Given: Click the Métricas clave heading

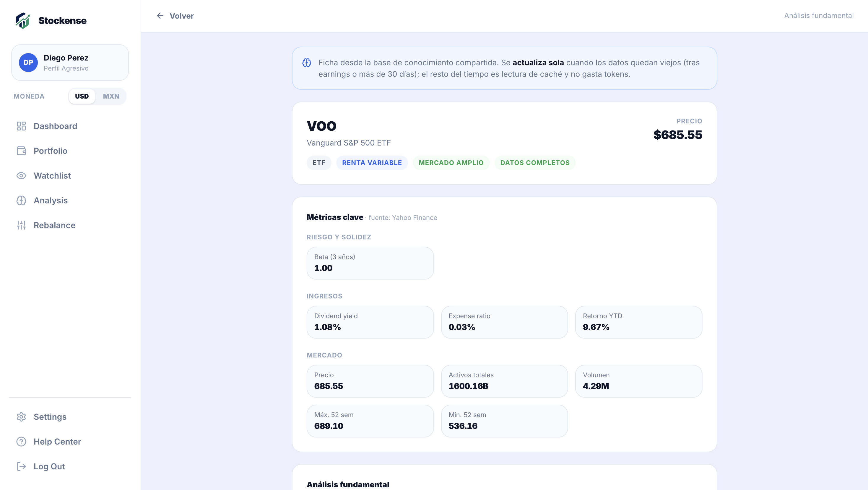Looking at the screenshot, I should [x=335, y=218].
